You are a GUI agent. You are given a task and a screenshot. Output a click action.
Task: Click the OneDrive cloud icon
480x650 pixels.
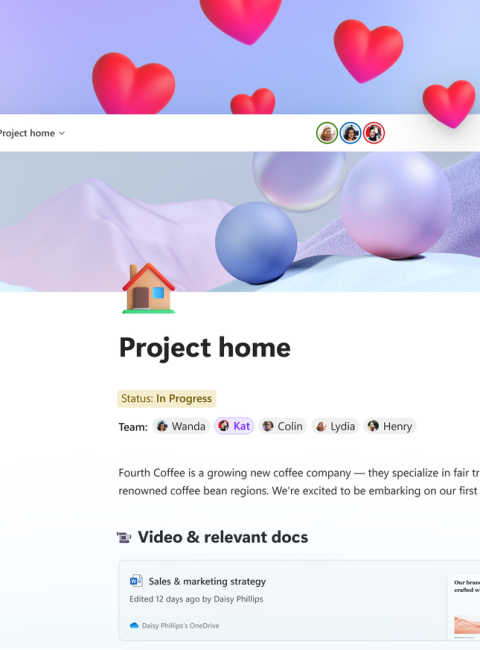(x=134, y=625)
